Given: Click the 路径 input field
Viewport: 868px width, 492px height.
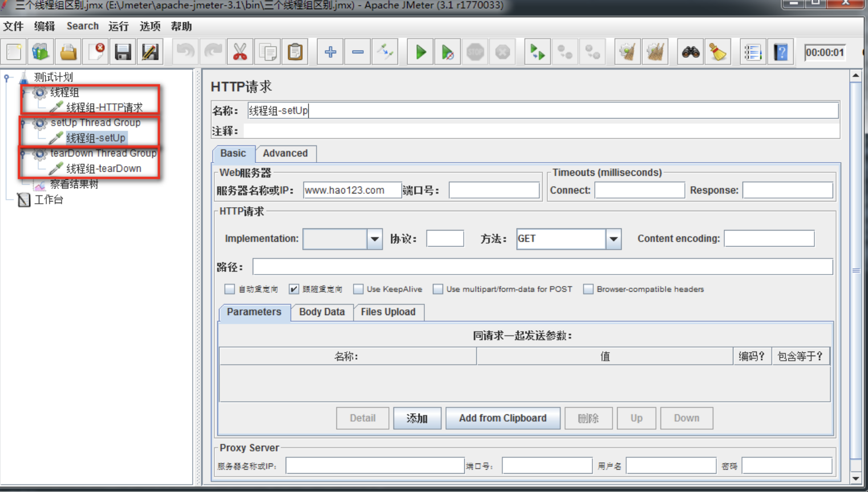Looking at the screenshot, I should coord(542,267).
